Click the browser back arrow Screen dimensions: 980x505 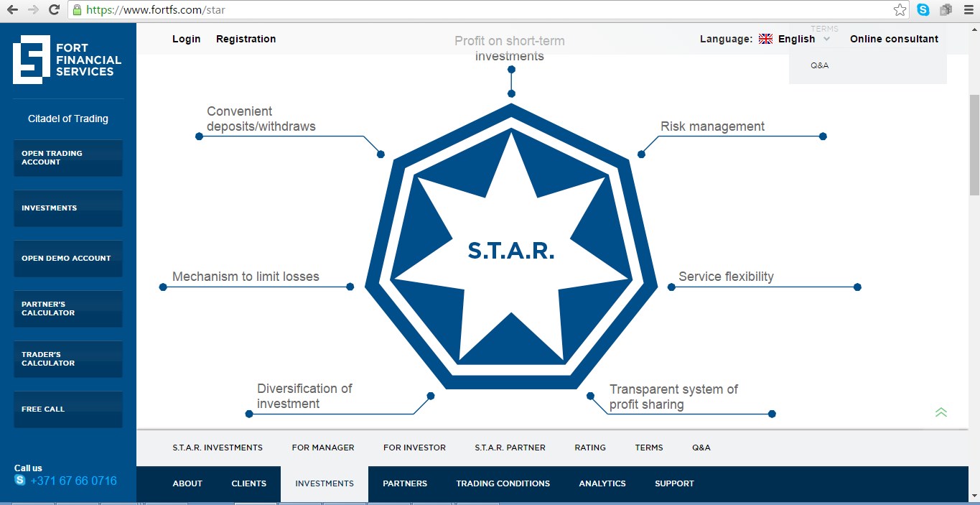point(12,10)
